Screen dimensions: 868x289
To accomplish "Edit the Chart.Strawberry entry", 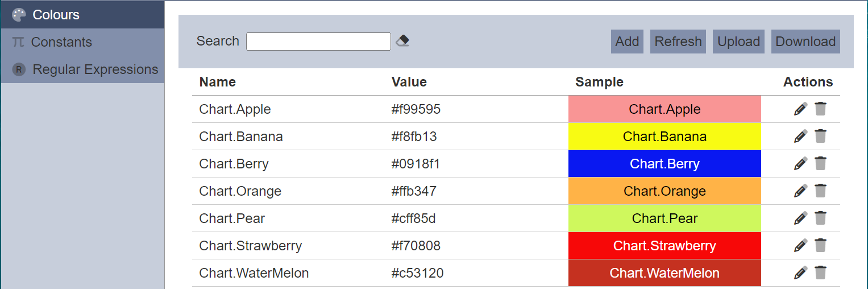I will point(800,246).
